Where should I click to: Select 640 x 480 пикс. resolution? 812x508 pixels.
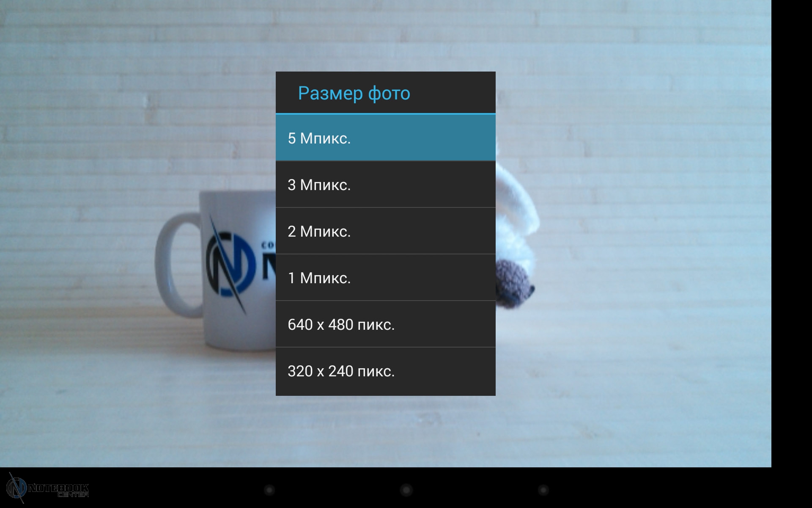(x=385, y=324)
